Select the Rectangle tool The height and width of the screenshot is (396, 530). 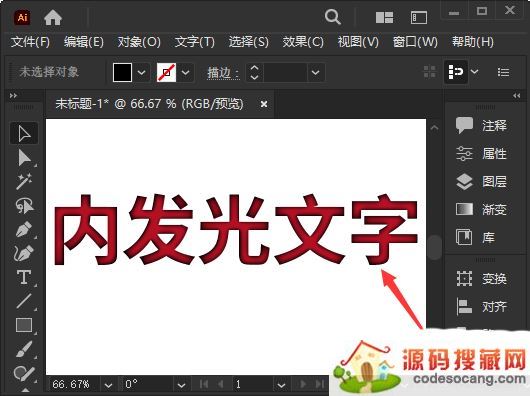click(24, 325)
